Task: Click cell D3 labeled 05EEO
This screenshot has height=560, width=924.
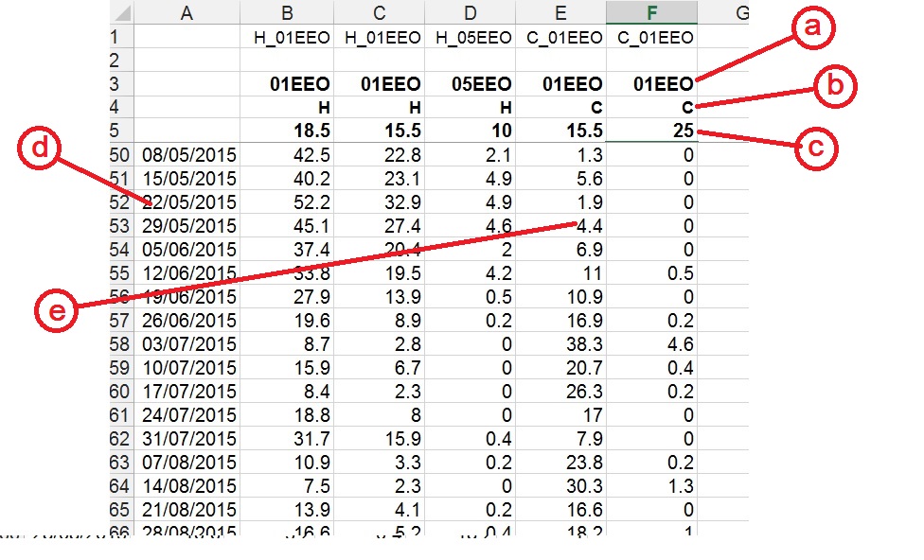Action: pyautogui.click(x=471, y=84)
